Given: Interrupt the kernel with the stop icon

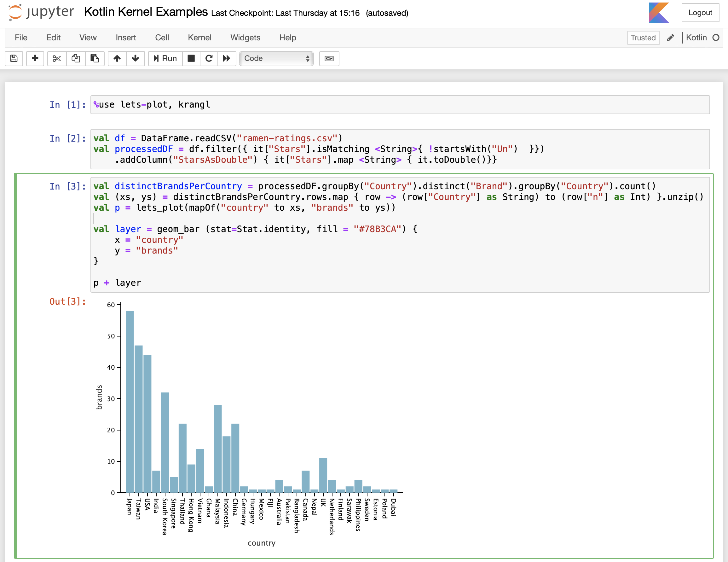Looking at the screenshot, I should (x=191, y=58).
